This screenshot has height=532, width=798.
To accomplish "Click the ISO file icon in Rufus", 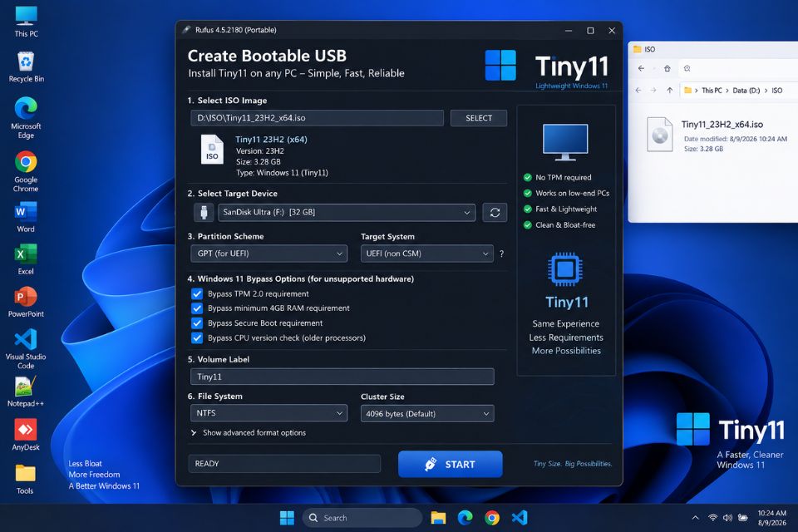I will 212,149.
